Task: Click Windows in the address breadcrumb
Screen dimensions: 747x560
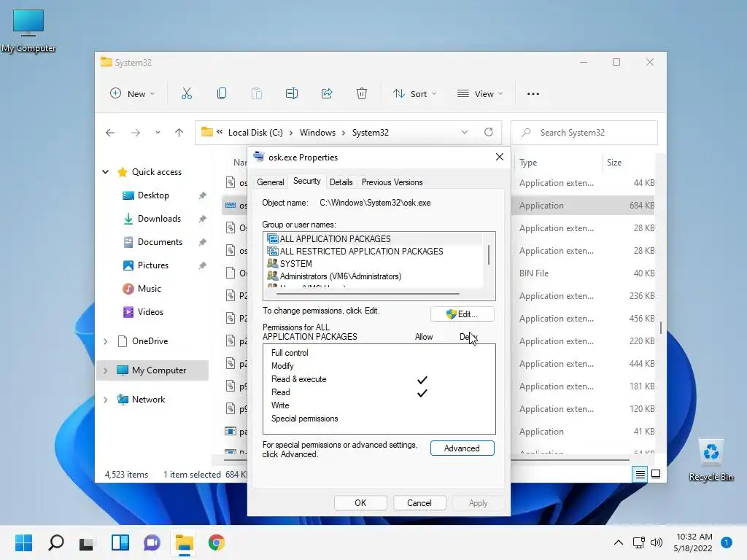Action: pos(317,133)
